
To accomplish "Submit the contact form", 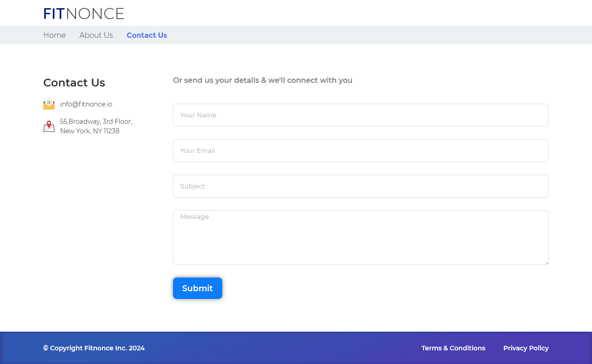I will coord(198,288).
